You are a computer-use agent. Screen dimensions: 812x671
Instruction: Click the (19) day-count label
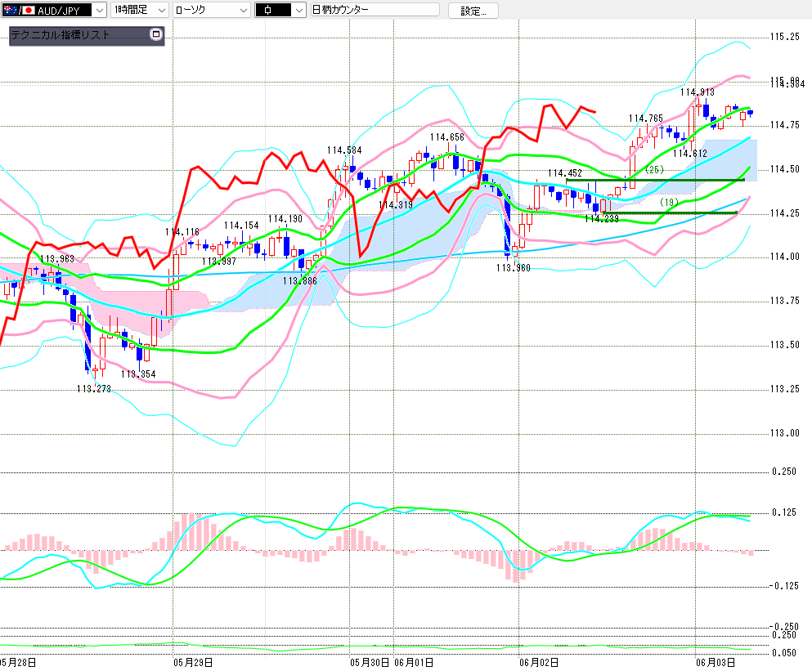point(669,203)
